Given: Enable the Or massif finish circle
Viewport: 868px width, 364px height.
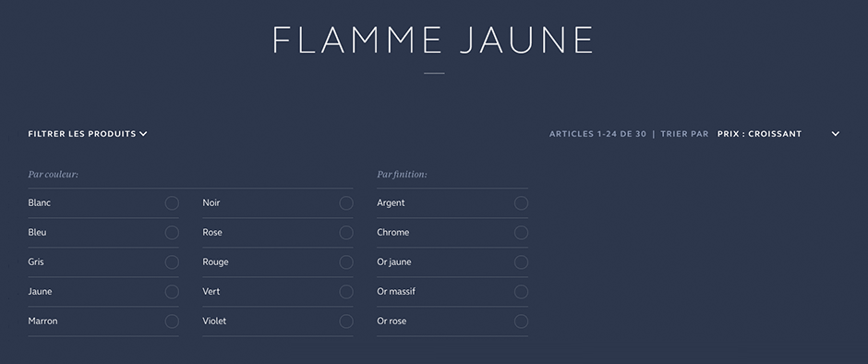Looking at the screenshot, I should tap(521, 291).
